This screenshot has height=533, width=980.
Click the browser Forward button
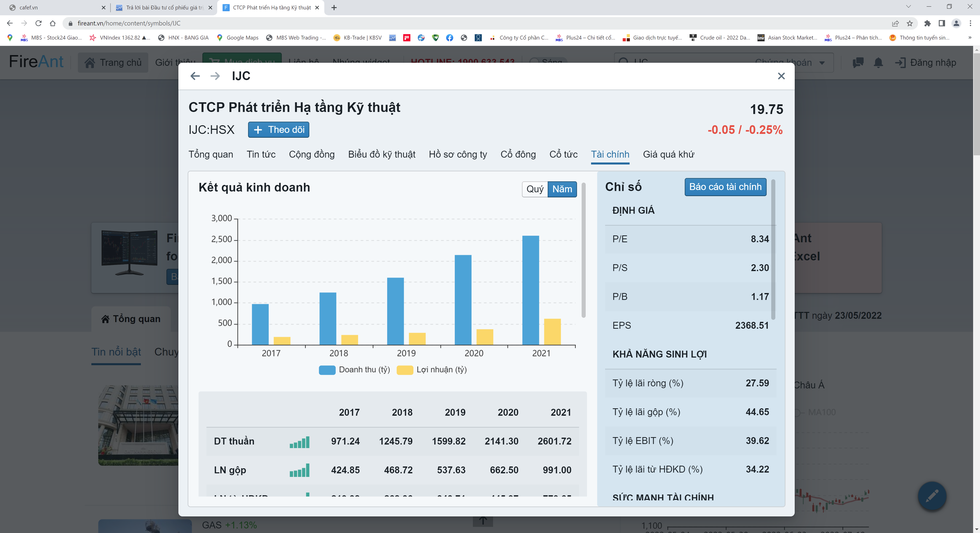click(x=24, y=23)
